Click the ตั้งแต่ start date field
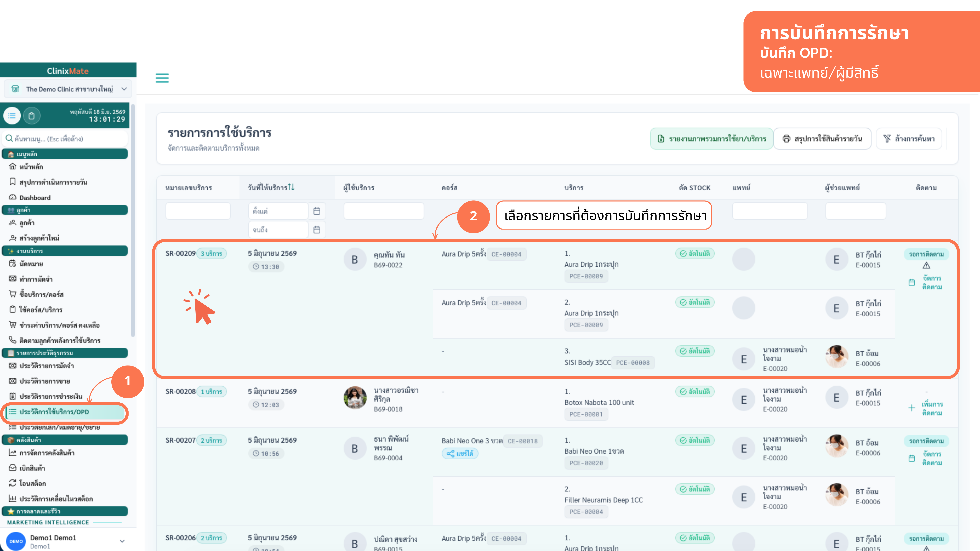Screen dimensions: 980x551 (x=278, y=211)
